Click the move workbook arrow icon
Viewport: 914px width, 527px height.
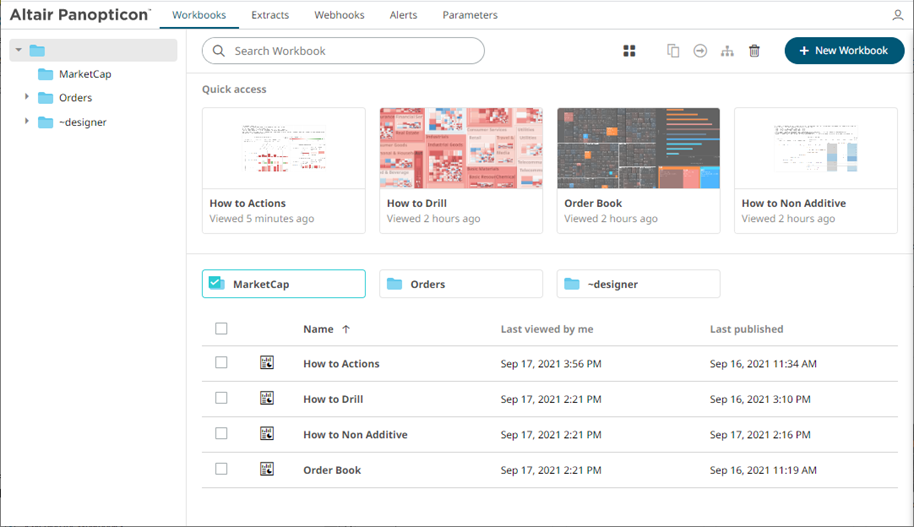[x=700, y=51]
